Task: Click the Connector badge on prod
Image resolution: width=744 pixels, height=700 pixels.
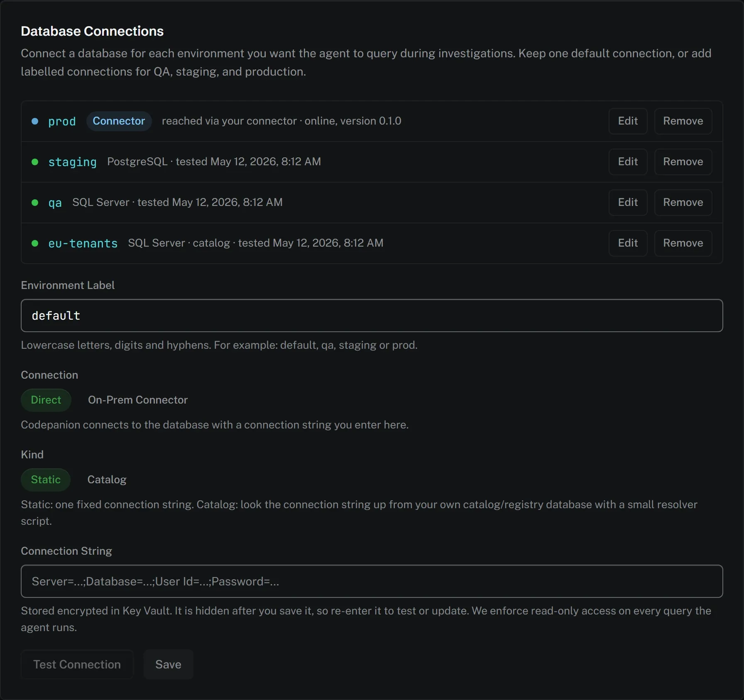Action: [x=119, y=121]
